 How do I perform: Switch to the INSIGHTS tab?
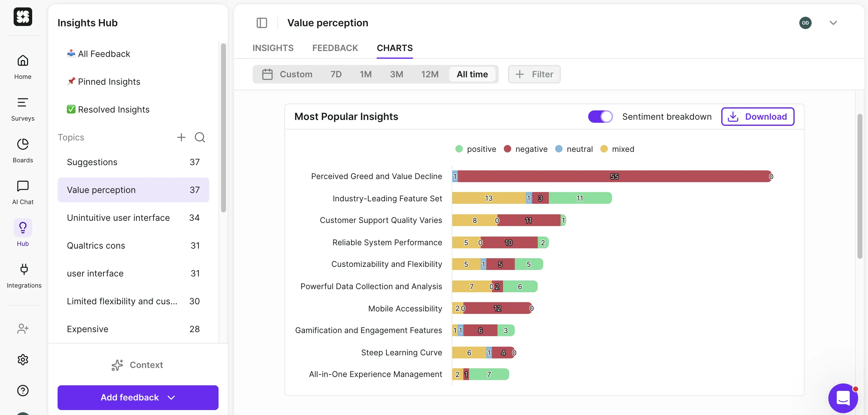[x=273, y=48]
